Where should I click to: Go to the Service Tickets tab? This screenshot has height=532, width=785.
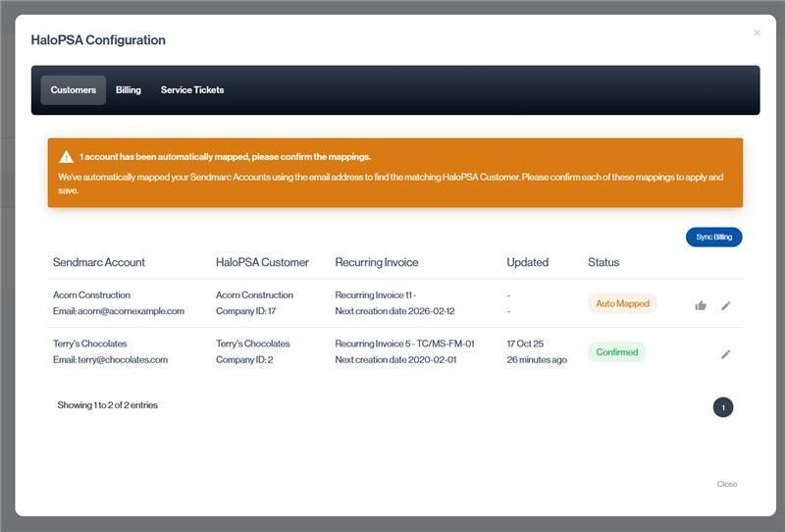click(x=192, y=90)
